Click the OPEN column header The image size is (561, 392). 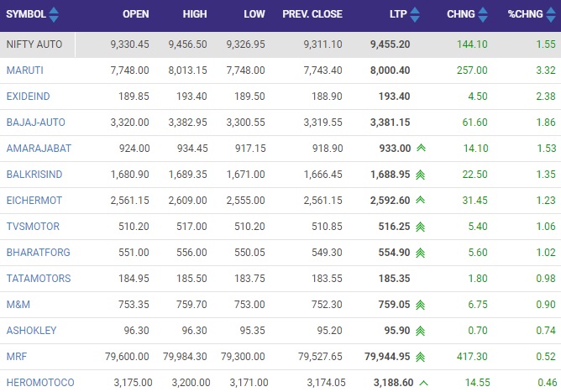tap(135, 14)
